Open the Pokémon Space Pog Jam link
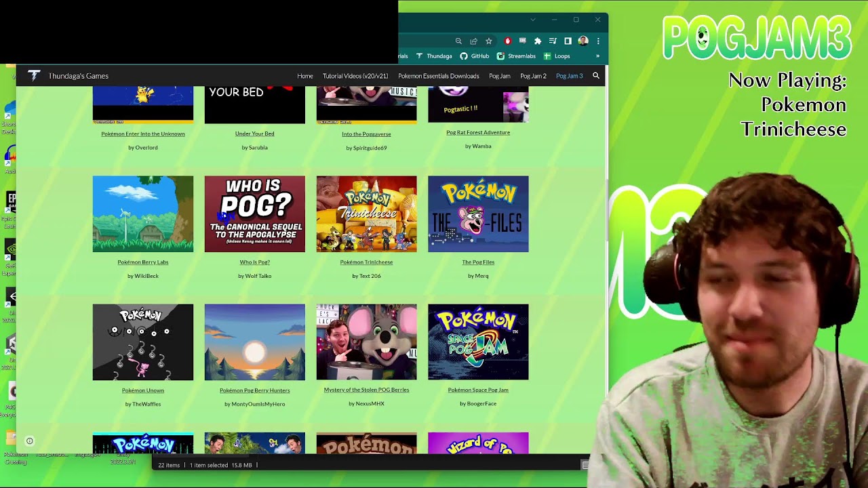 click(478, 390)
